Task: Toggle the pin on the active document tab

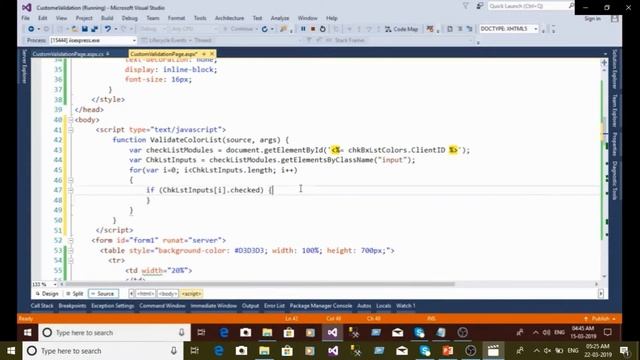Action: point(204,54)
